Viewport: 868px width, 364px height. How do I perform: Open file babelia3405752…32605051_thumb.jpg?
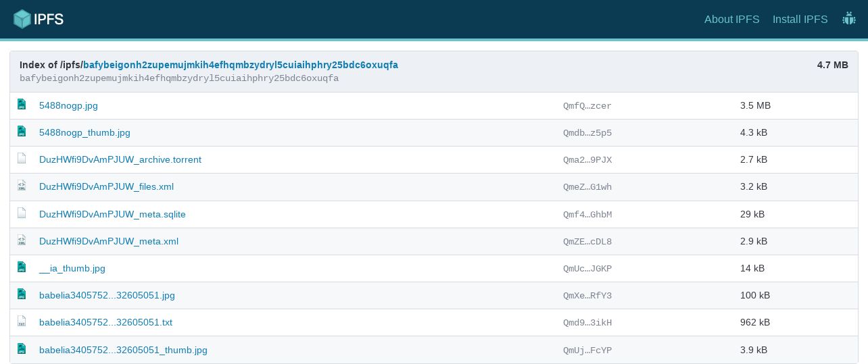pos(123,350)
